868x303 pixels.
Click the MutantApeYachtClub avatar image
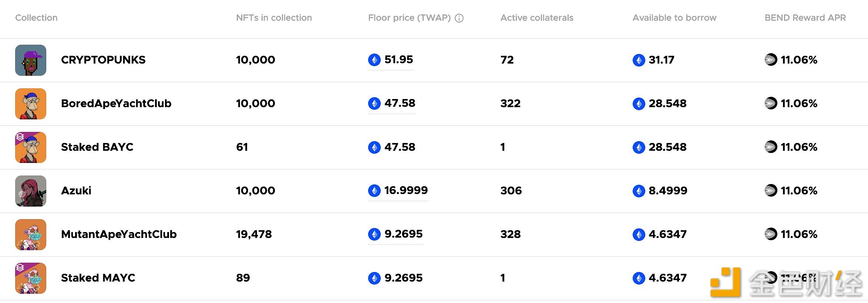[31, 235]
